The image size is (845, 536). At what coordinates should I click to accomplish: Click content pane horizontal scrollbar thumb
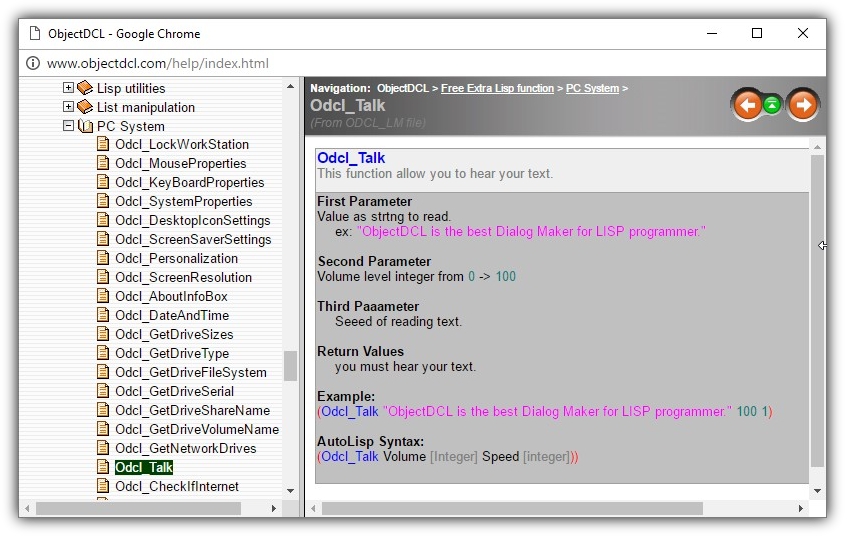pos(512,508)
